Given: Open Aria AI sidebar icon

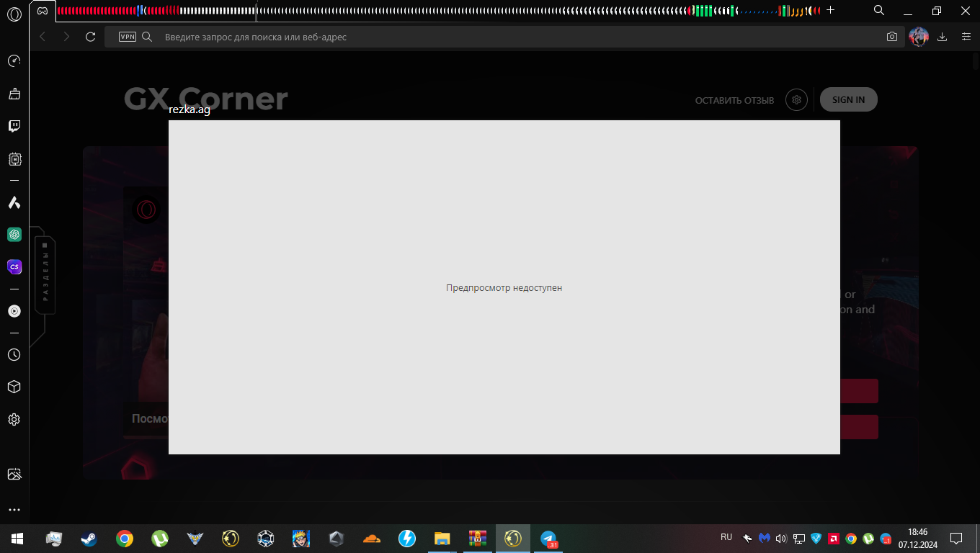Looking at the screenshot, I should click(14, 202).
